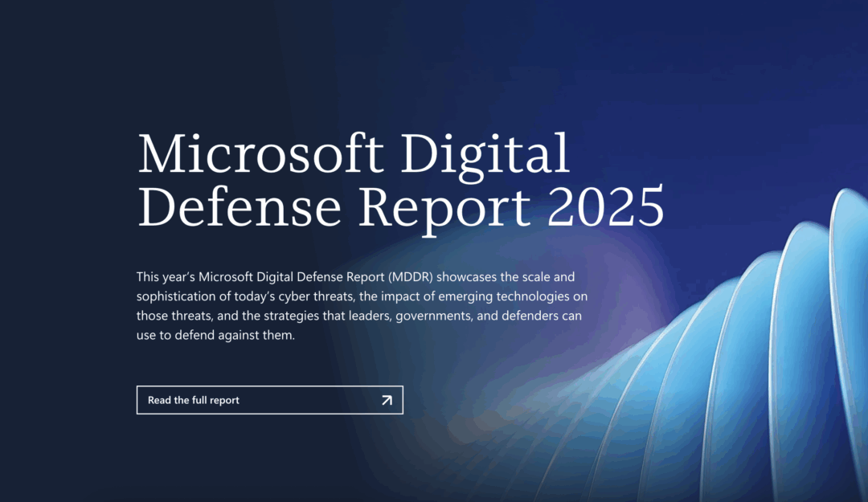Viewport: 868px width, 502px height.
Task: Click the MDDR description paragraph
Action: pos(362,305)
